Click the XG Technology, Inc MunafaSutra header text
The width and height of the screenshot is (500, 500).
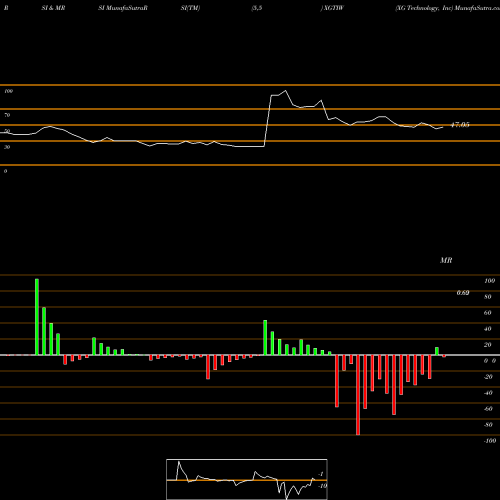447,8
